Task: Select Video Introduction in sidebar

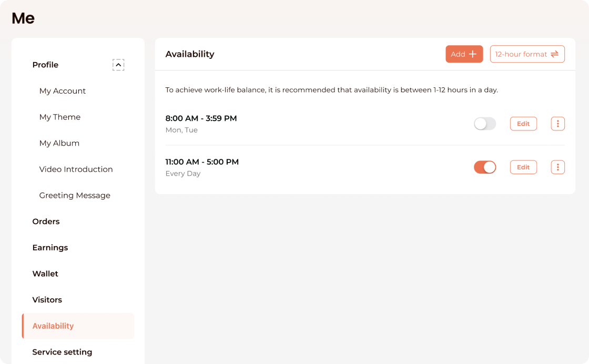Action: point(76,169)
